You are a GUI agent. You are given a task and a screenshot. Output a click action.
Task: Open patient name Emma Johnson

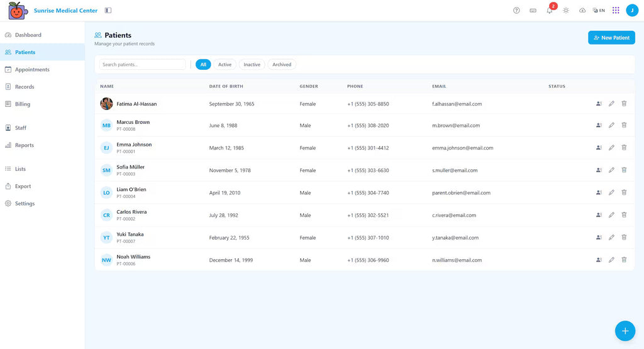point(134,145)
